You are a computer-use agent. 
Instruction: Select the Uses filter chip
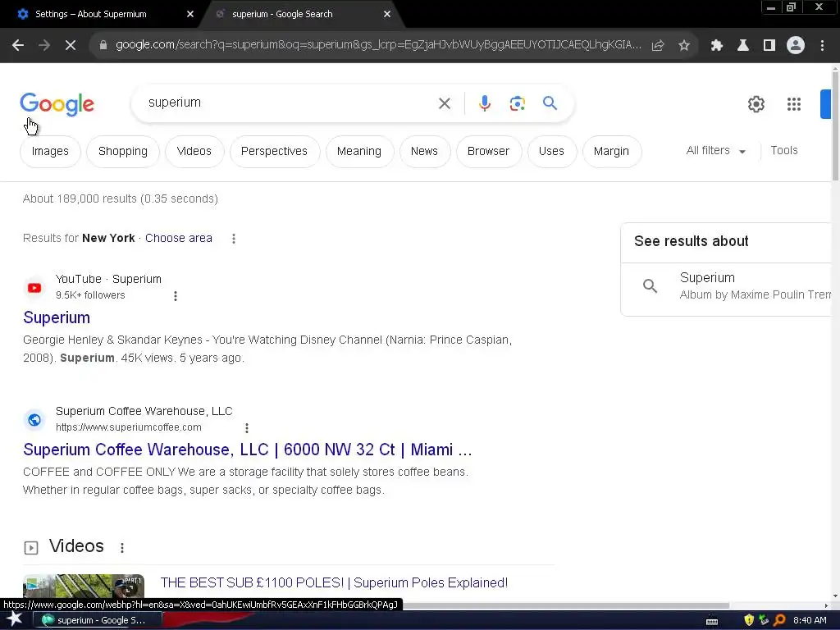tap(551, 151)
